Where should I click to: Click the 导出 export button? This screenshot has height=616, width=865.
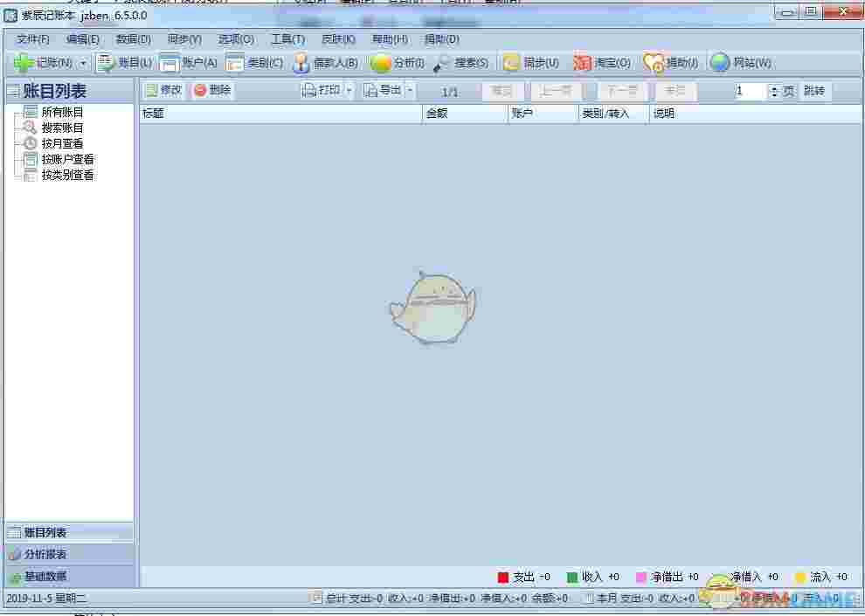pos(383,90)
